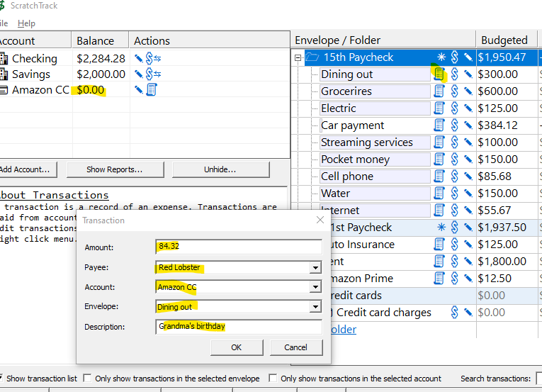
Task: Click the $384.12 budgeted value for Car payment
Action: (x=498, y=125)
